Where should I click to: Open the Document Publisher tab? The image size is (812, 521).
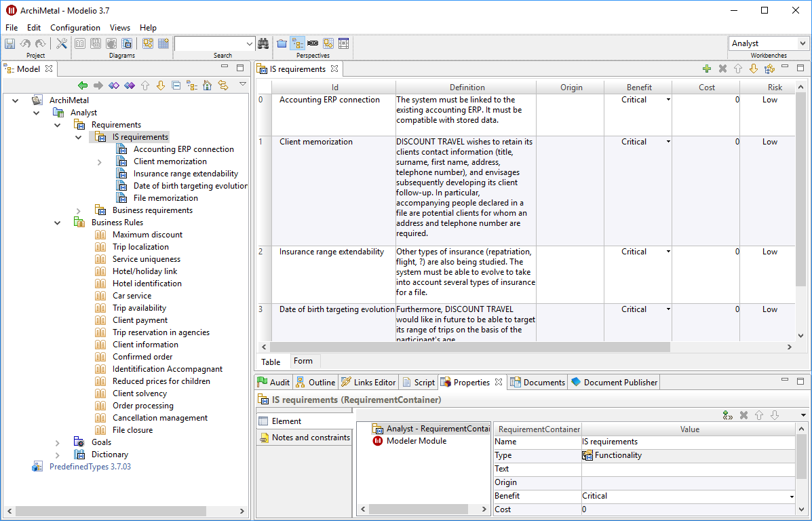pos(614,382)
